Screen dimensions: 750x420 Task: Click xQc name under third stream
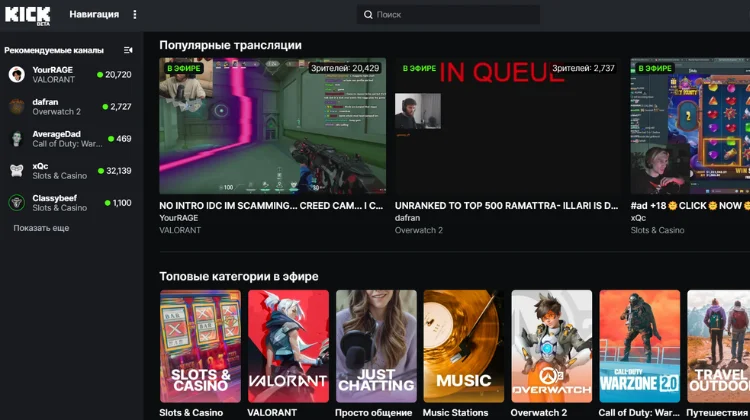point(638,218)
